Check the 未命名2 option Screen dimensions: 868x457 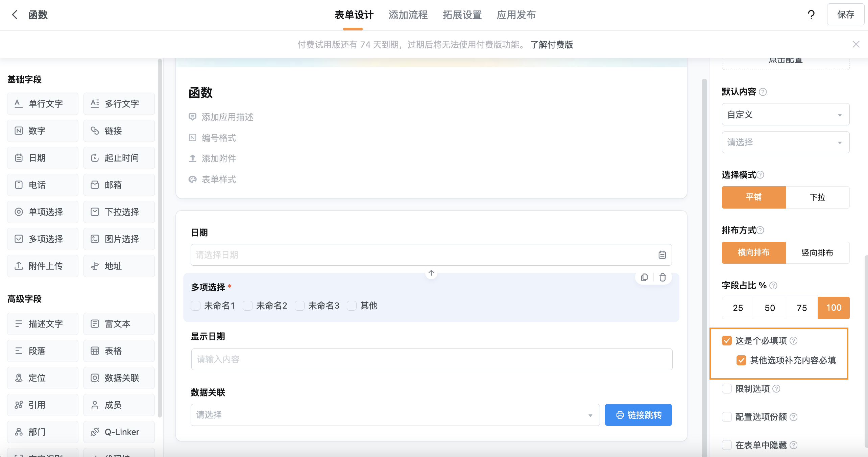247,306
